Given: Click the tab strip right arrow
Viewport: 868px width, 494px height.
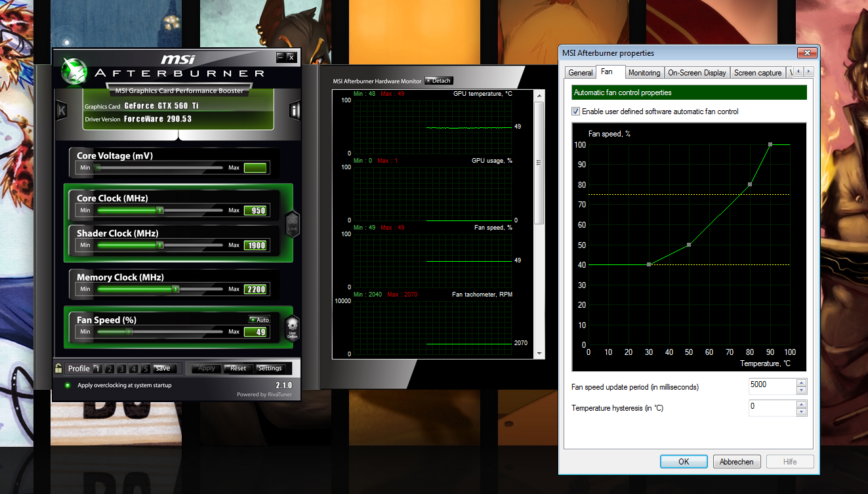Looking at the screenshot, I should [808, 72].
